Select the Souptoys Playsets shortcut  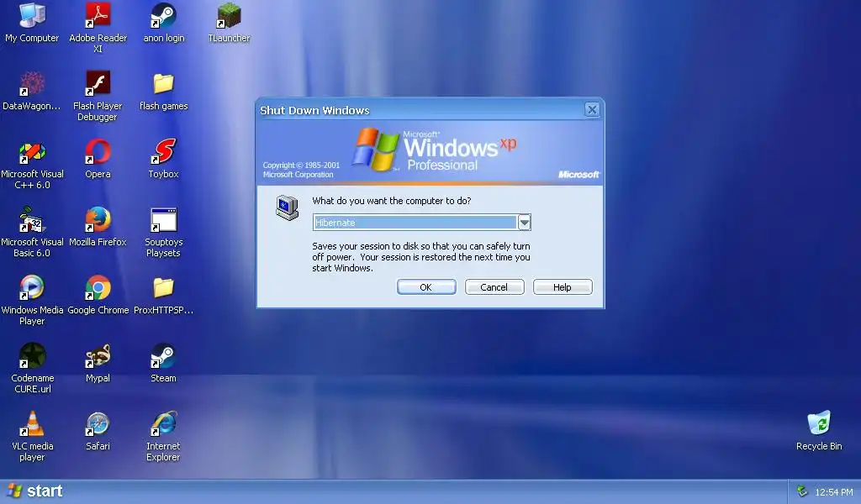[x=164, y=220]
